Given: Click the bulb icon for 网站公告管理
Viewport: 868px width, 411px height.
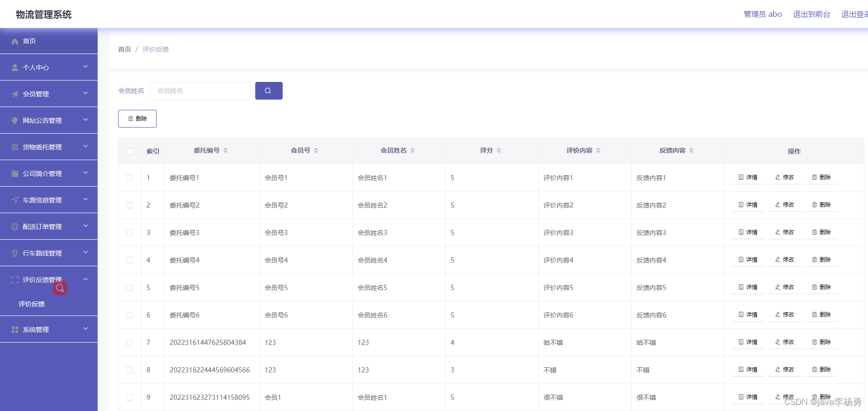Looking at the screenshot, I should (x=15, y=121).
